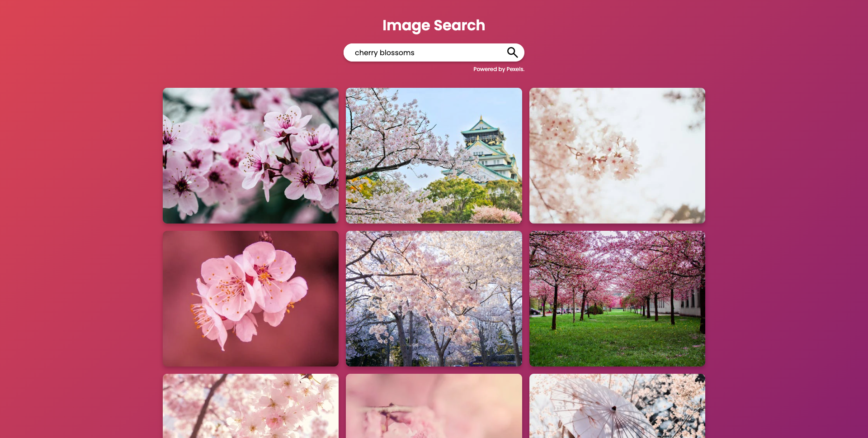This screenshot has width=868, height=438.
Task: Open the pale blurred white blossom photo
Action: [617, 156]
